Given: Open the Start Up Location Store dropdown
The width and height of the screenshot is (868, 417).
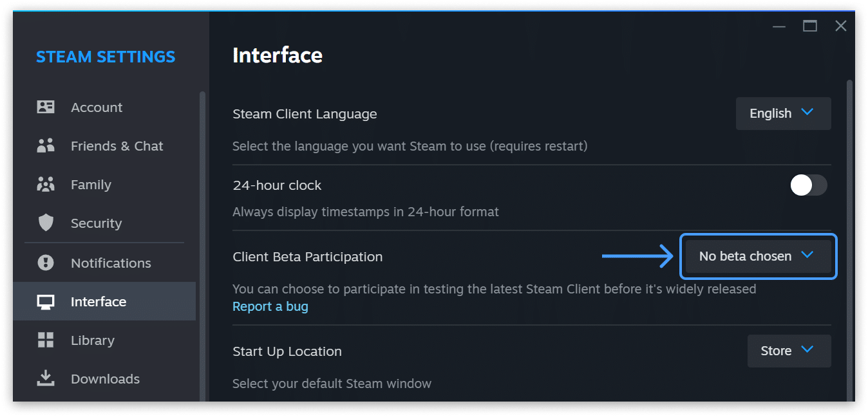Looking at the screenshot, I should [789, 351].
